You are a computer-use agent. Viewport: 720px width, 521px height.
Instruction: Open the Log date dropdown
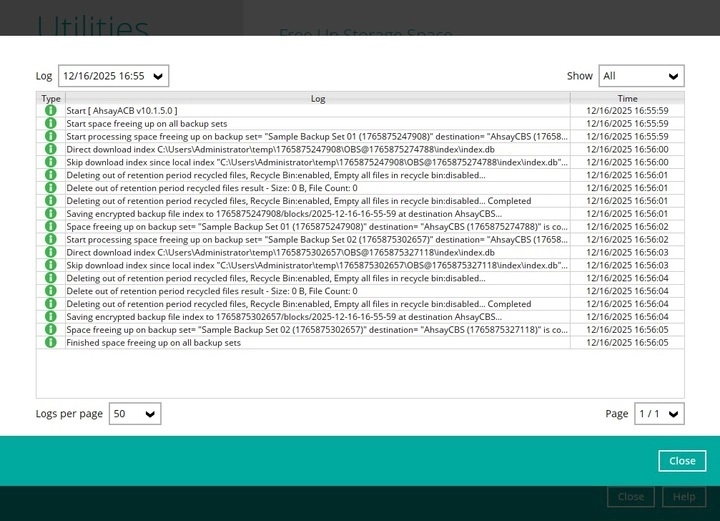(x=113, y=76)
